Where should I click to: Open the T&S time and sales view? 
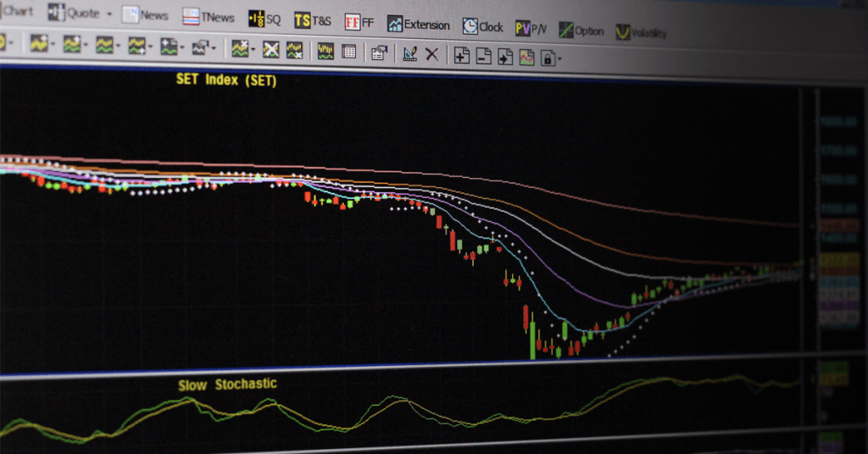[x=312, y=21]
